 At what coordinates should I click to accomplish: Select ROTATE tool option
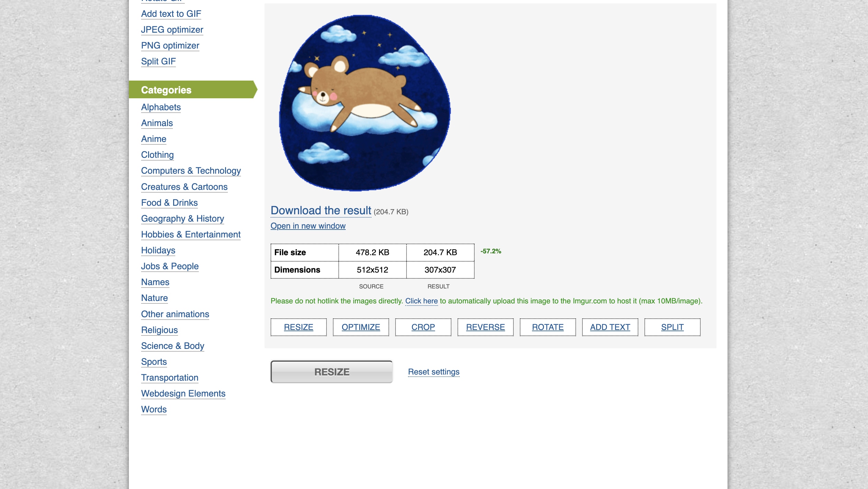[548, 327]
